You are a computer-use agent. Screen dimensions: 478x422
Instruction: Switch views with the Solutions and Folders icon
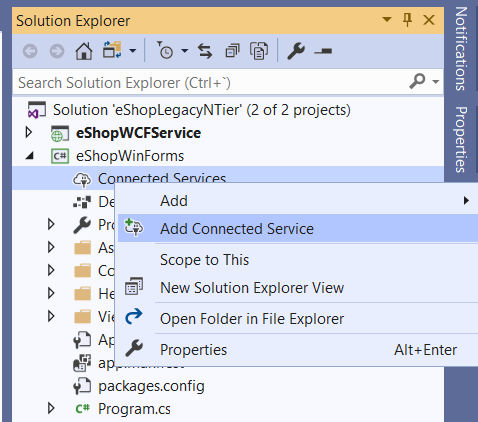coord(112,50)
